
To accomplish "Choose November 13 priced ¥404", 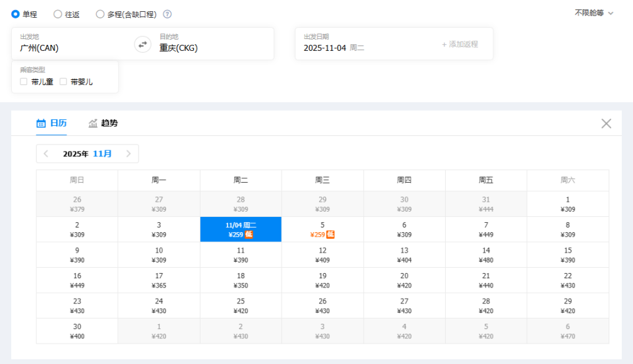I will [x=404, y=255].
